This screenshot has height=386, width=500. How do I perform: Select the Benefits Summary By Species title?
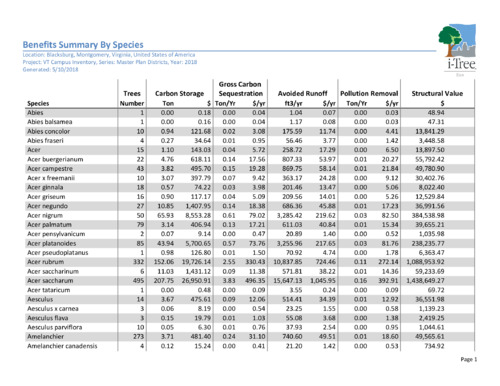[x=83, y=45]
